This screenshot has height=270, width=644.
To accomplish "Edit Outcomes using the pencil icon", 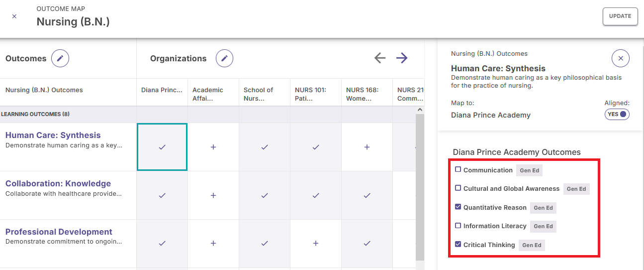I will point(60,58).
